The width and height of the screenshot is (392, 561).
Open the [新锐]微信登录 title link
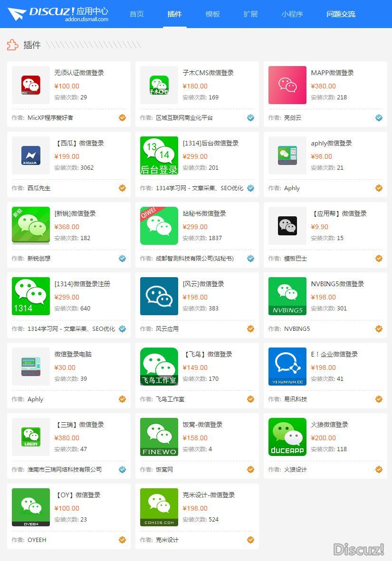point(75,213)
